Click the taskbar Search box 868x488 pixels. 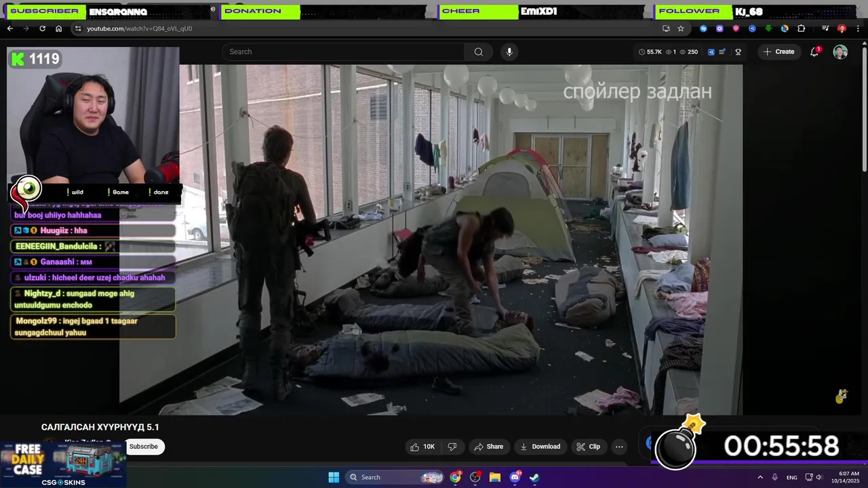(x=395, y=477)
